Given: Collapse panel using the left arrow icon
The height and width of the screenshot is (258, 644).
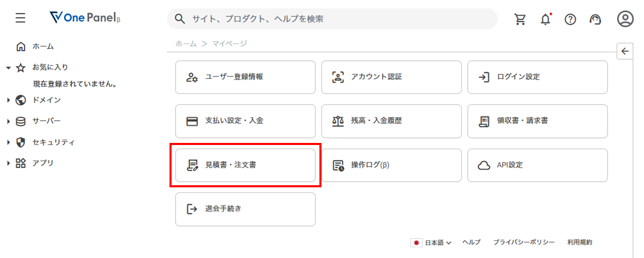Looking at the screenshot, I should click(x=625, y=51).
